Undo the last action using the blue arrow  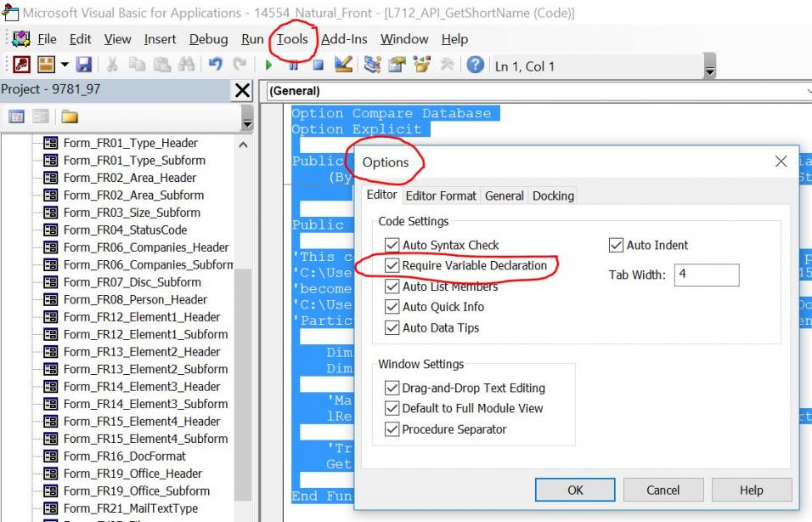(216, 65)
